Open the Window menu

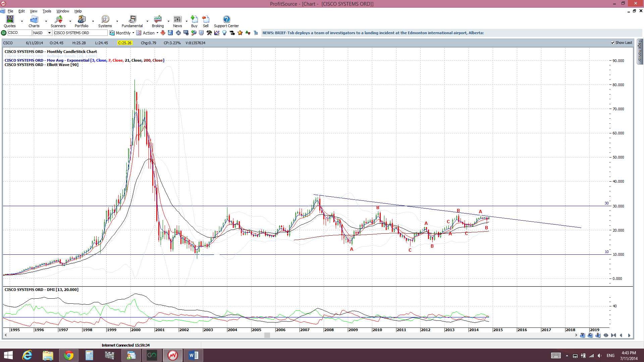[x=63, y=11]
